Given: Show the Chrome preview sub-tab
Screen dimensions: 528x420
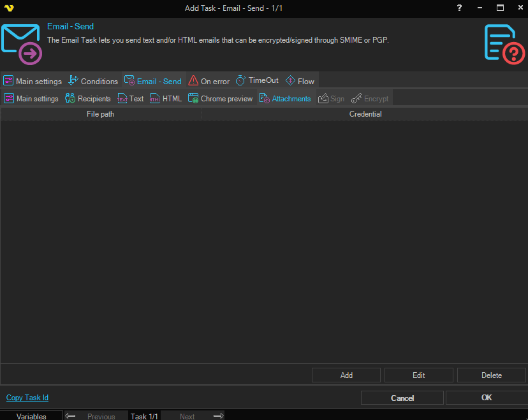Looking at the screenshot, I should tap(221, 99).
